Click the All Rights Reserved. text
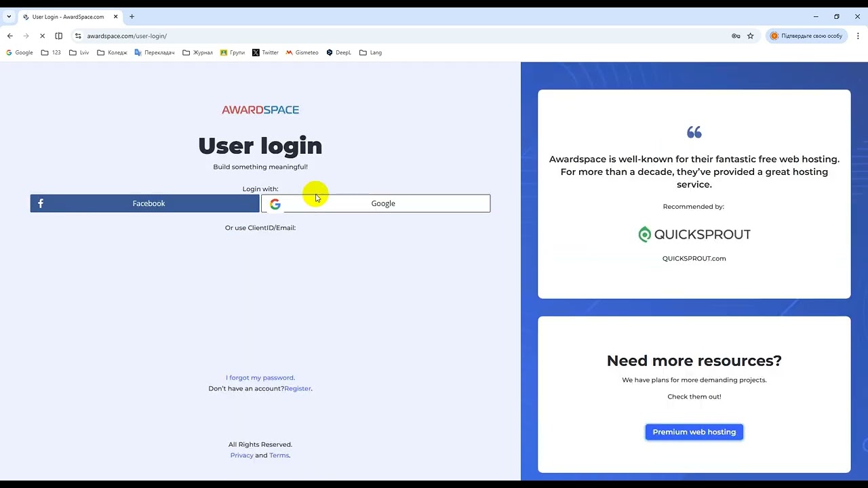This screenshot has width=868, height=488. pyautogui.click(x=260, y=445)
